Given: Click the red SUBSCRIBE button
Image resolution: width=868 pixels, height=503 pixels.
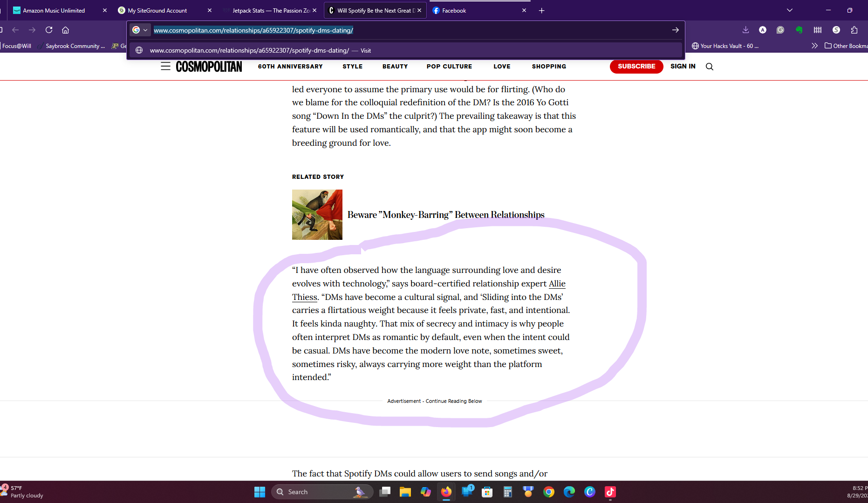Looking at the screenshot, I should pos(636,66).
